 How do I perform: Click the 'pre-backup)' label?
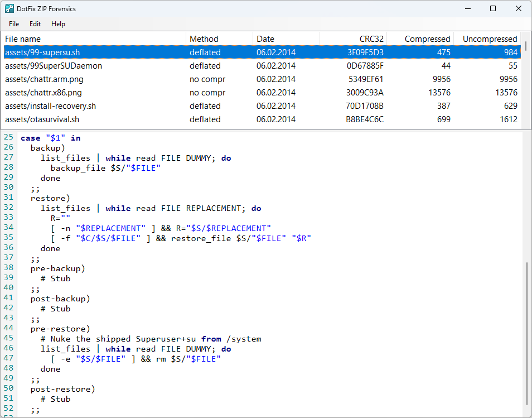(57, 268)
